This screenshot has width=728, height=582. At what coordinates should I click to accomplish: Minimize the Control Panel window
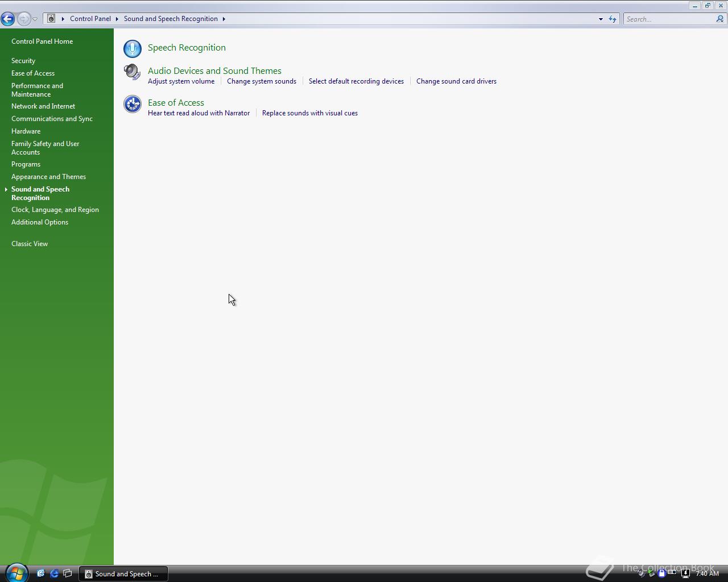694,5
